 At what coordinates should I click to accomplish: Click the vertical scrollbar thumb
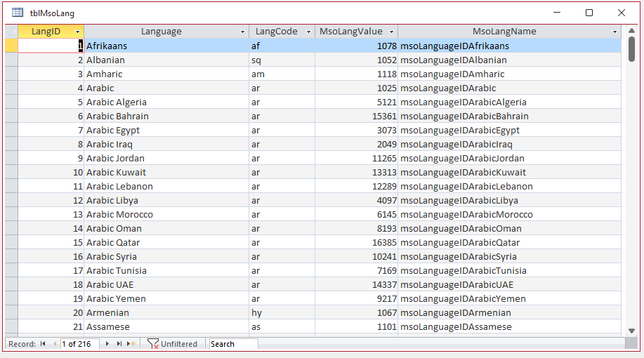(631, 49)
